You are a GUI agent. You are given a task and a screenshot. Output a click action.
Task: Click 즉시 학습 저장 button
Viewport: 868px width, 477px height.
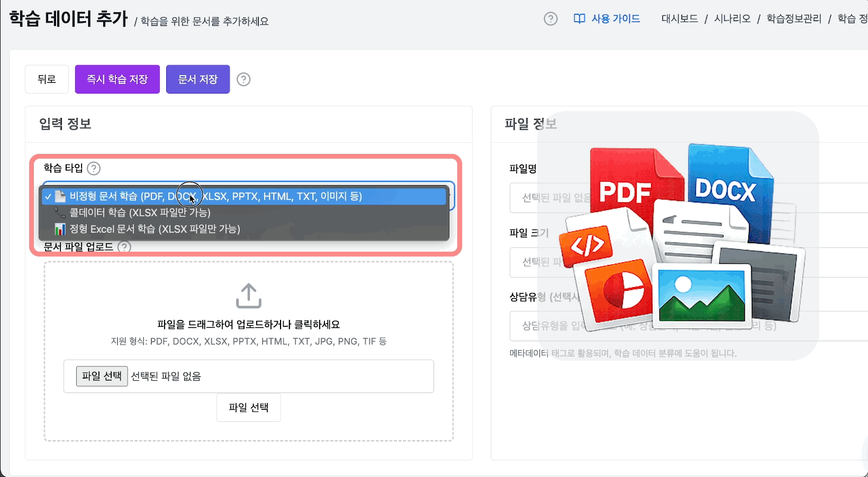click(117, 79)
